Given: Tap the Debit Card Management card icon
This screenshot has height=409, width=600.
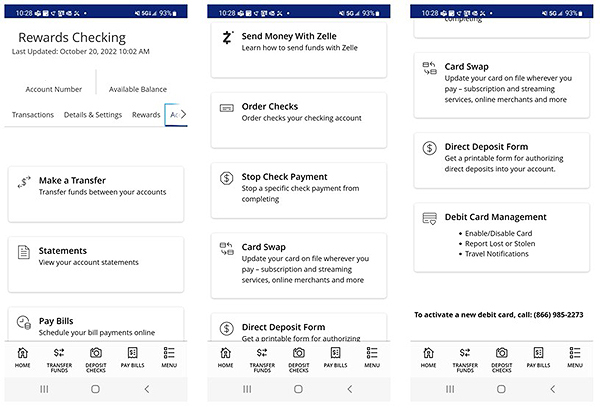Looking at the screenshot, I should tap(429, 218).
